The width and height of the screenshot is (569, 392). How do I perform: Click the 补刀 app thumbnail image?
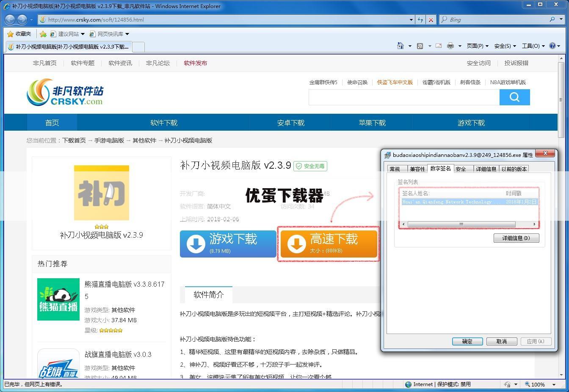102,193
